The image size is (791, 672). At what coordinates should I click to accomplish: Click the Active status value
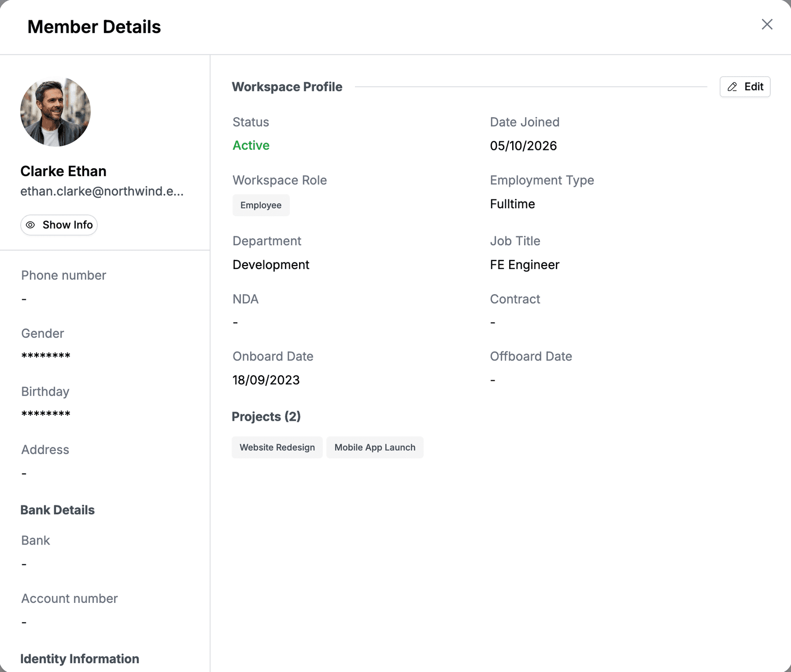coord(251,145)
